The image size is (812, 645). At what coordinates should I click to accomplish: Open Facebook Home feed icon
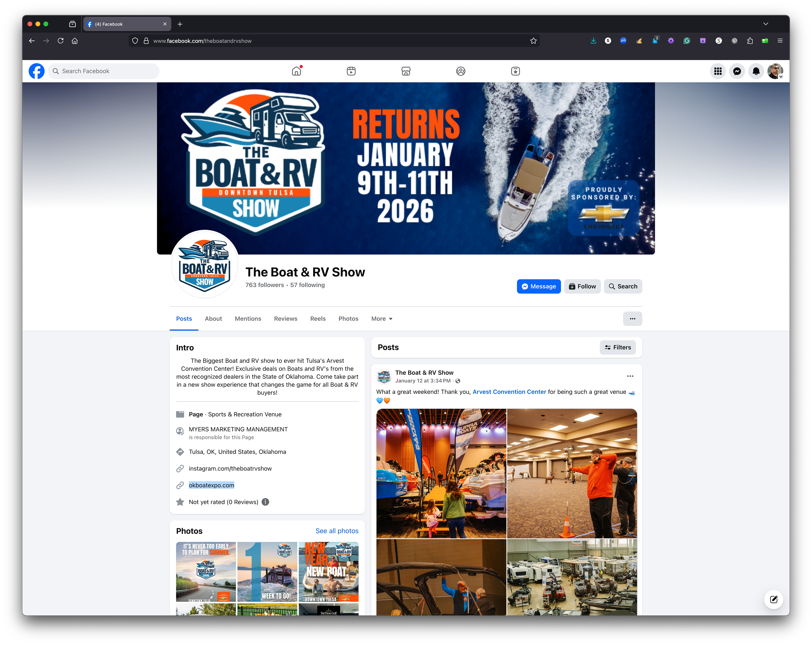click(x=296, y=71)
